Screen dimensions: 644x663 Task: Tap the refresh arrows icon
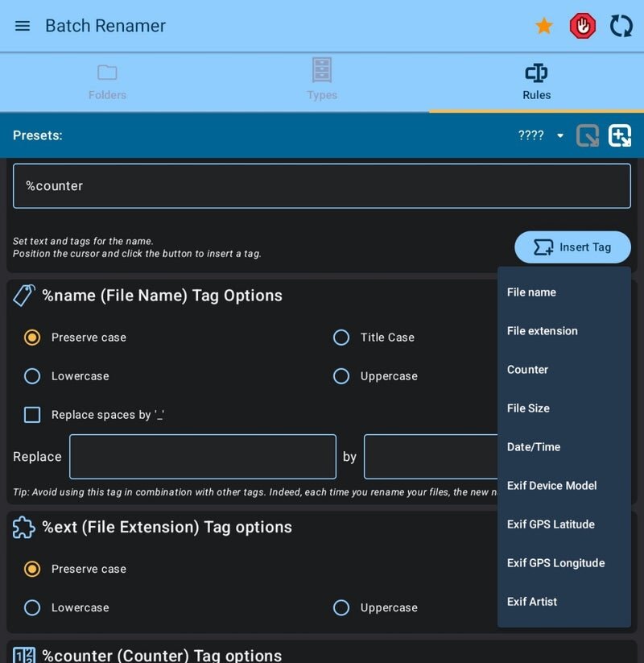pos(621,26)
